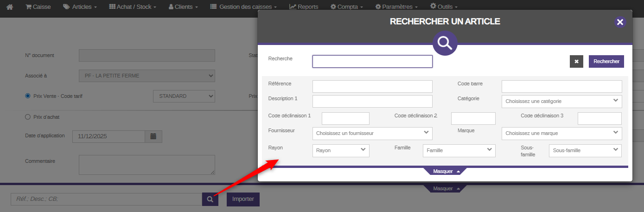Click the Importer button
644x212 pixels.
[x=243, y=199]
